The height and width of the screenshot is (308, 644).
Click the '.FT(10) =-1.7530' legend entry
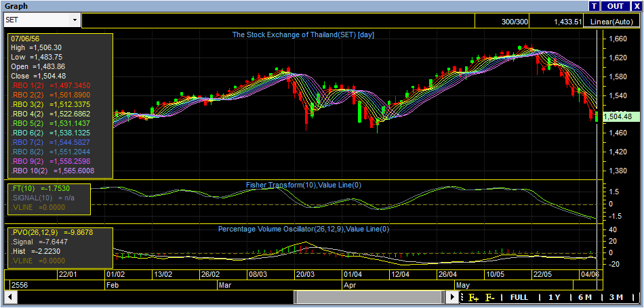point(40,189)
